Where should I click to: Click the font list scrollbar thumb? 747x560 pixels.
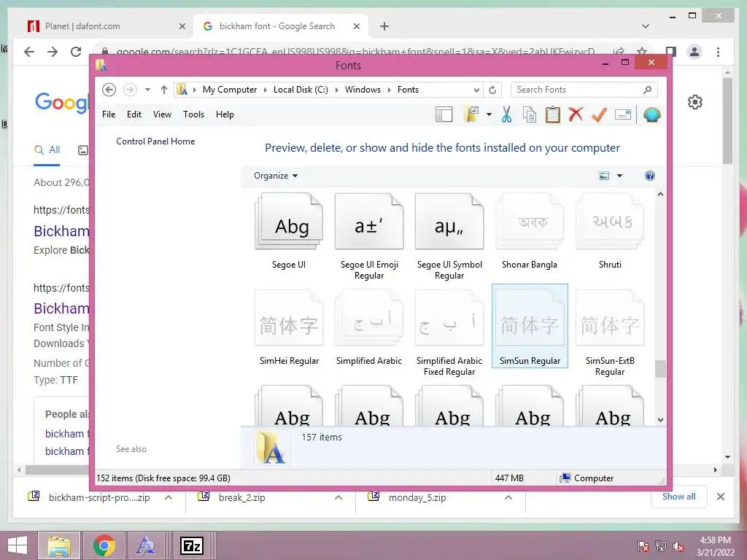660,368
